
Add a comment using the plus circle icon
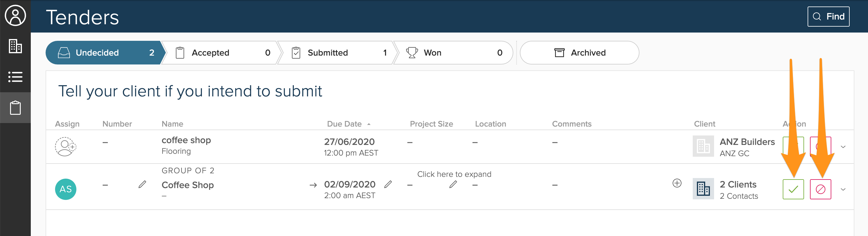pos(677,183)
